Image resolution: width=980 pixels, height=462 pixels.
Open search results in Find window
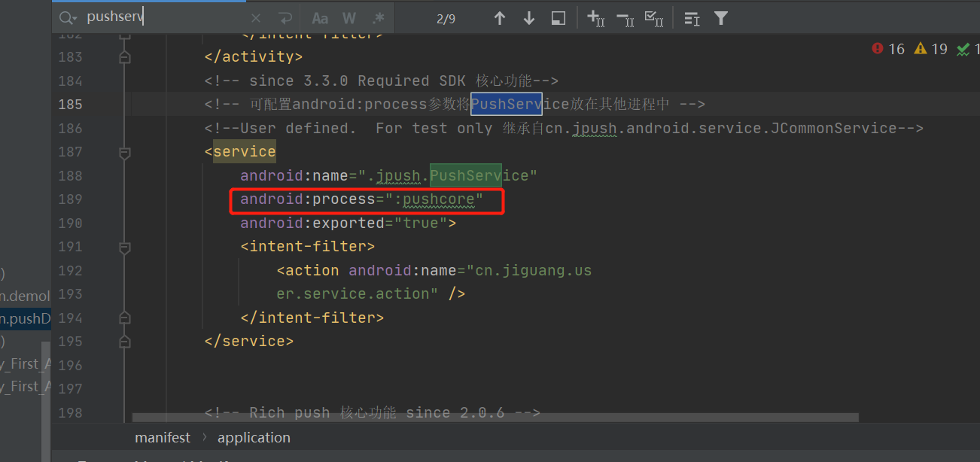tap(558, 19)
